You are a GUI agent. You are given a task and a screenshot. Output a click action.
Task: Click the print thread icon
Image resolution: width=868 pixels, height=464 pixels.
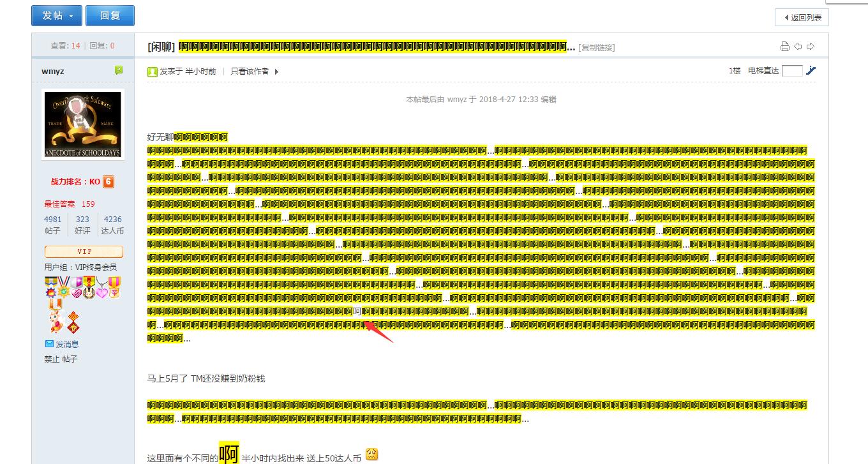(x=785, y=47)
